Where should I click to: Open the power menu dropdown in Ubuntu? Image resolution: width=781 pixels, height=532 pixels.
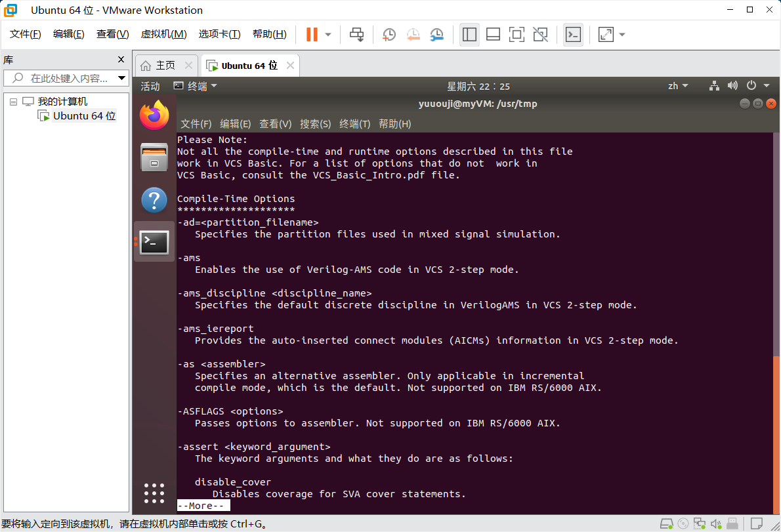click(x=752, y=86)
